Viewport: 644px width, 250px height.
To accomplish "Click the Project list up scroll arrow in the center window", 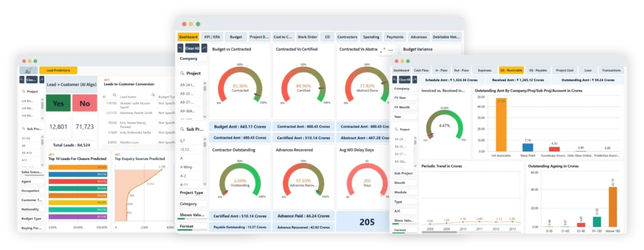I will pos(205,83).
